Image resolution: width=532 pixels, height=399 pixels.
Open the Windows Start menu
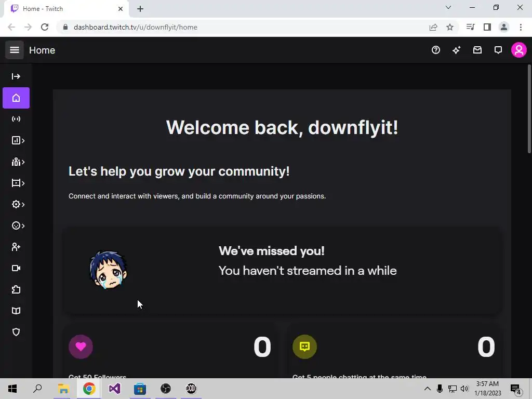click(12, 389)
